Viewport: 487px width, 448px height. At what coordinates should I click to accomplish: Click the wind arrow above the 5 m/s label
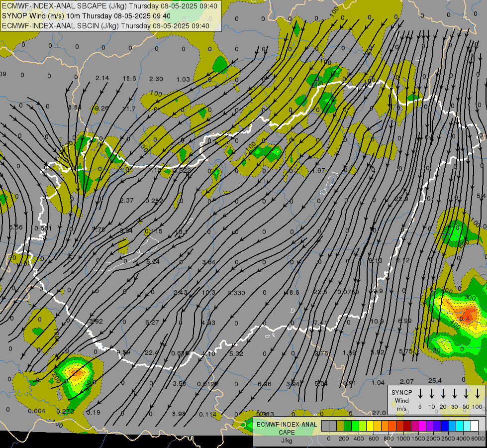click(420, 394)
